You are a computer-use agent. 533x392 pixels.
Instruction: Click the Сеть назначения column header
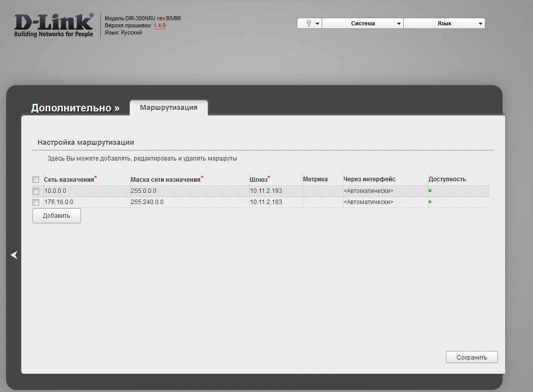pyautogui.click(x=69, y=179)
